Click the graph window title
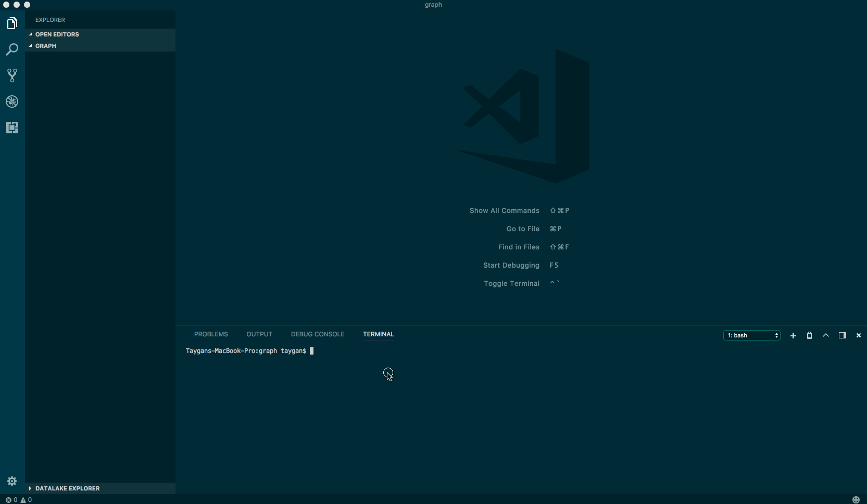This screenshot has height=504, width=867. pyautogui.click(x=433, y=5)
